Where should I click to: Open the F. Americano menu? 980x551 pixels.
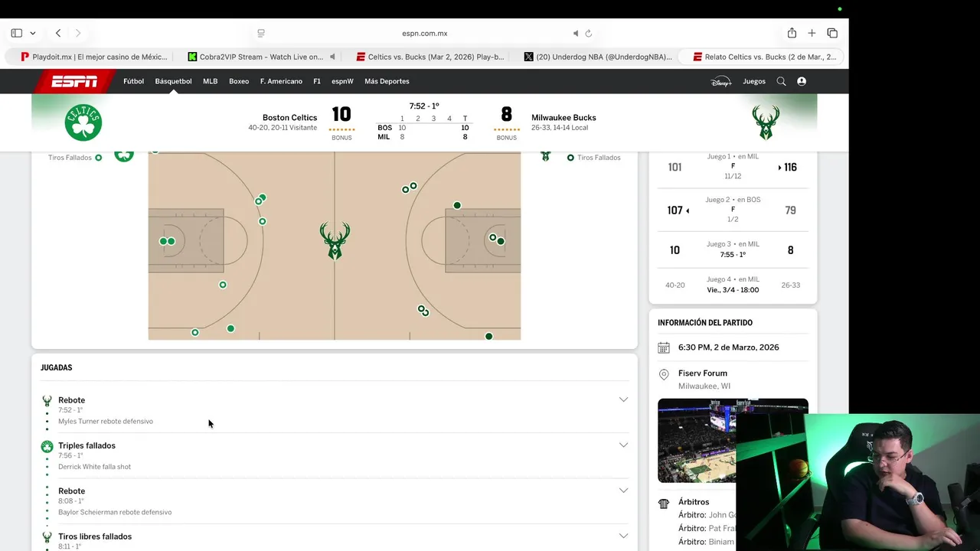[281, 81]
